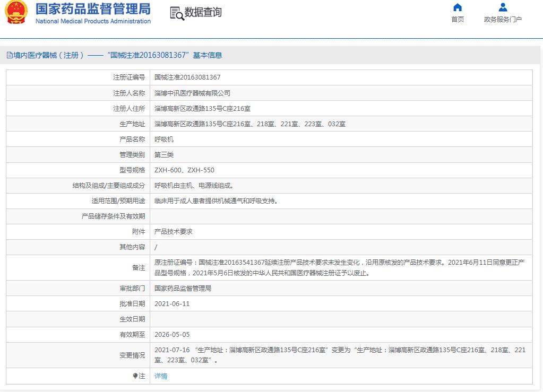
Task: Click the national emblem logo
Action: (x=16, y=14)
